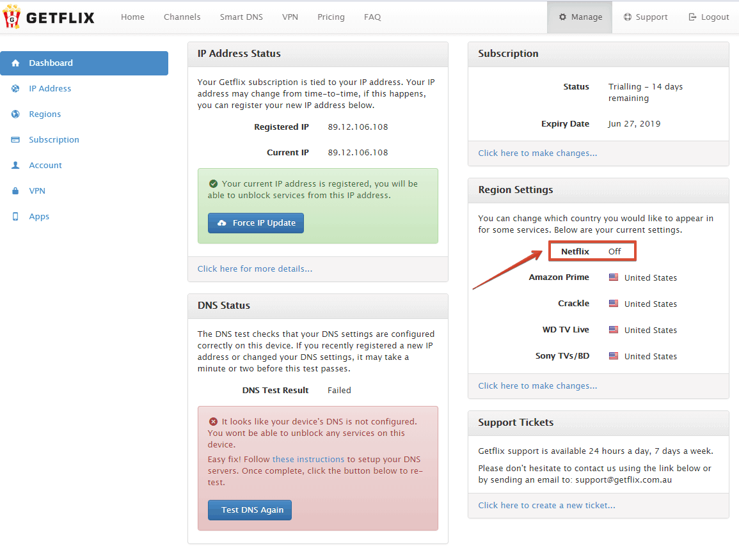Log out using the Logout link
Viewport: 739px width, 560px height.
tap(709, 17)
